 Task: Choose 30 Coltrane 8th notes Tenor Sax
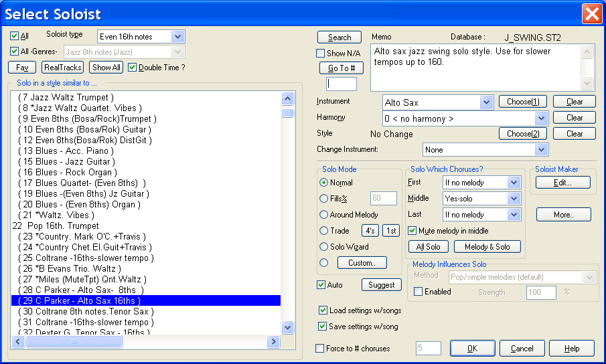pos(87,311)
